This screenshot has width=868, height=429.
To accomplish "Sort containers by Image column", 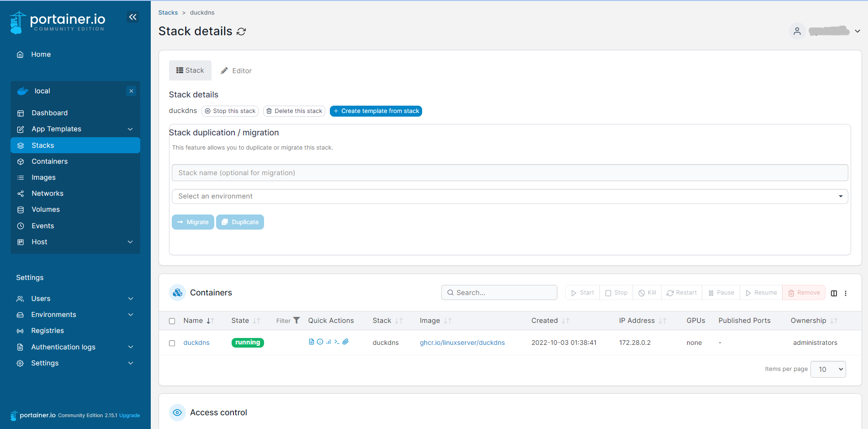I will tap(435, 321).
